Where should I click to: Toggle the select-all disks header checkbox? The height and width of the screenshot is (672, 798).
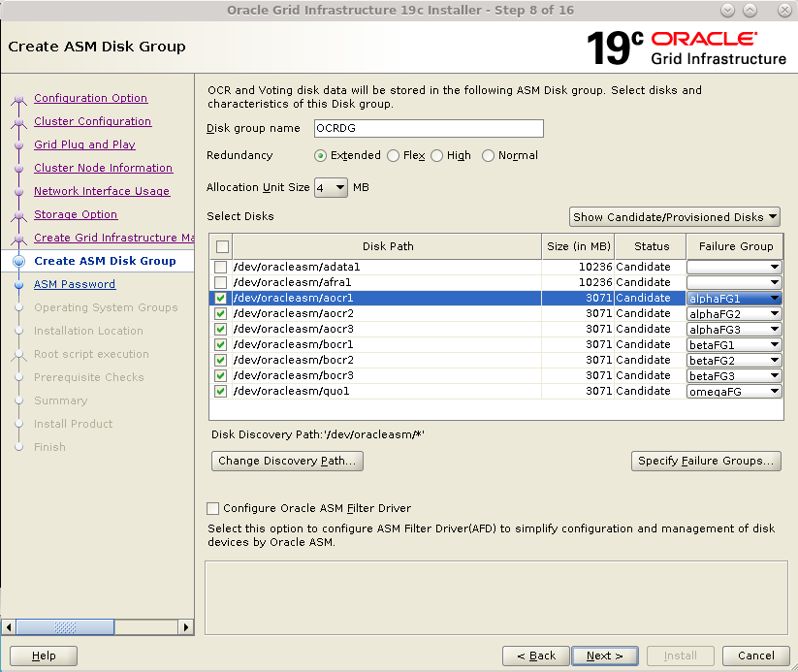[222, 246]
